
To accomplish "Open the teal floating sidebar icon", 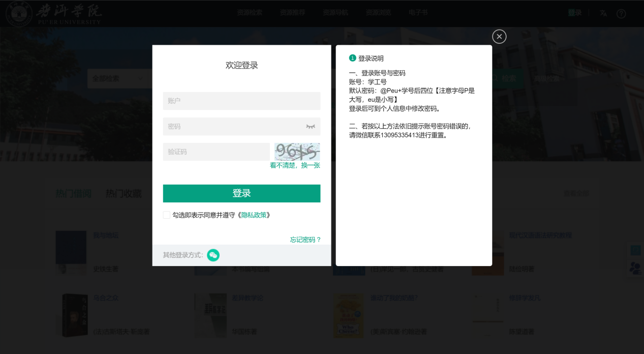I will click(635, 250).
